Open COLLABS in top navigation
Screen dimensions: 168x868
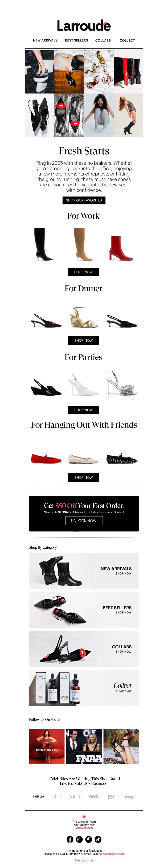tap(103, 40)
